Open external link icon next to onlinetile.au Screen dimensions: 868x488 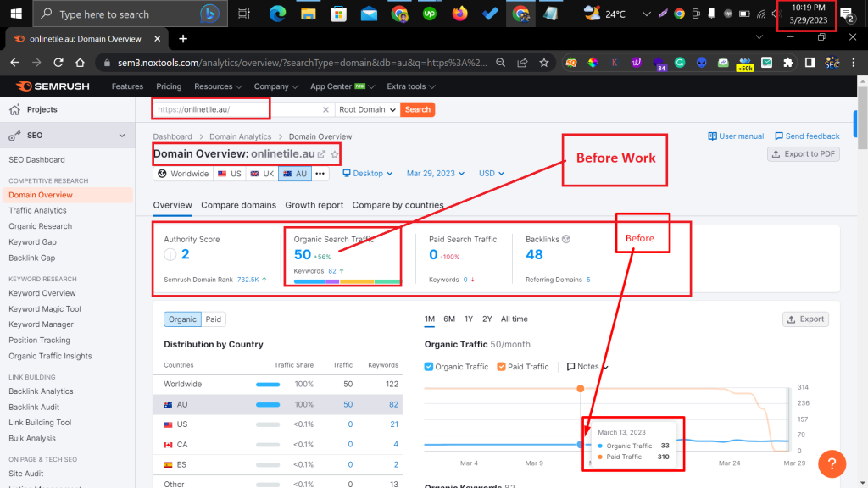pyautogui.click(x=321, y=154)
